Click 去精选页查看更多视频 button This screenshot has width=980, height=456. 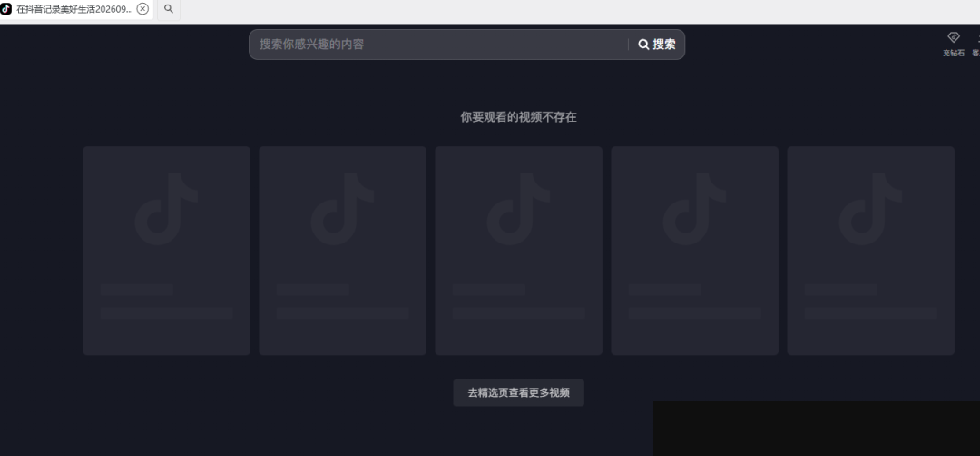(x=519, y=392)
